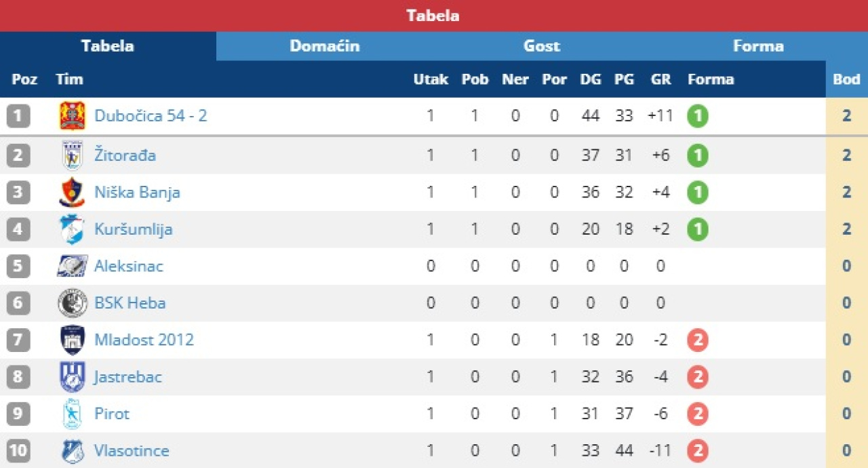Open the Niška Banja team link
This screenshot has height=468, width=868.
pos(137,193)
